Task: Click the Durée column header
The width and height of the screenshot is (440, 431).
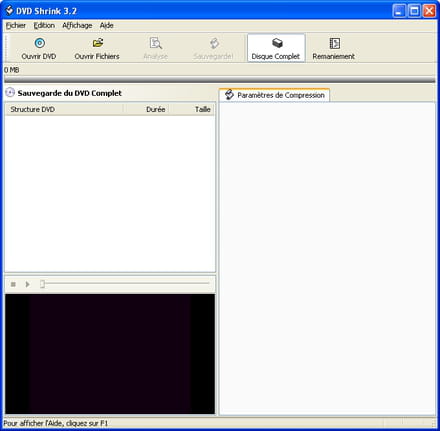Action: click(146, 109)
